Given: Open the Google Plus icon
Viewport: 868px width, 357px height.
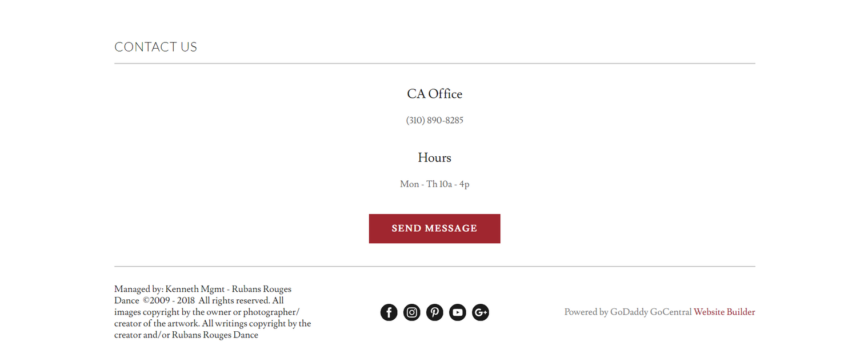Looking at the screenshot, I should coord(480,312).
